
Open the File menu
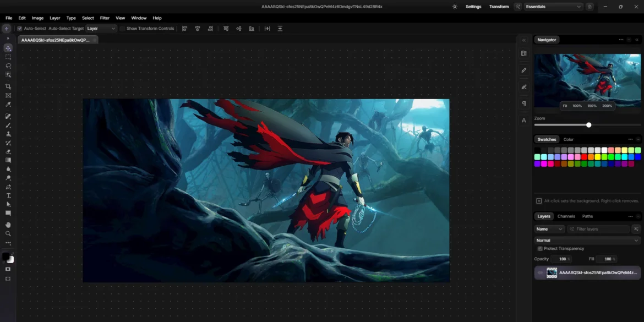(x=9, y=18)
